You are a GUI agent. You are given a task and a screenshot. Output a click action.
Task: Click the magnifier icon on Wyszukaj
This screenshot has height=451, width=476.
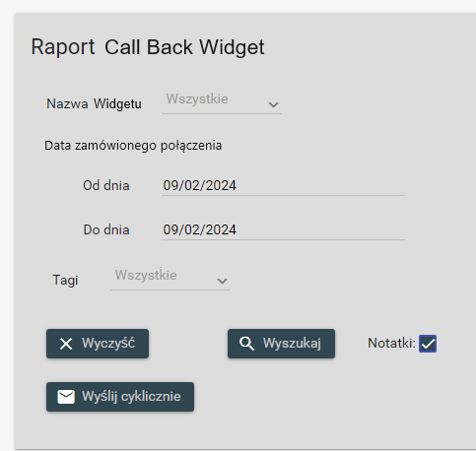pos(246,344)
